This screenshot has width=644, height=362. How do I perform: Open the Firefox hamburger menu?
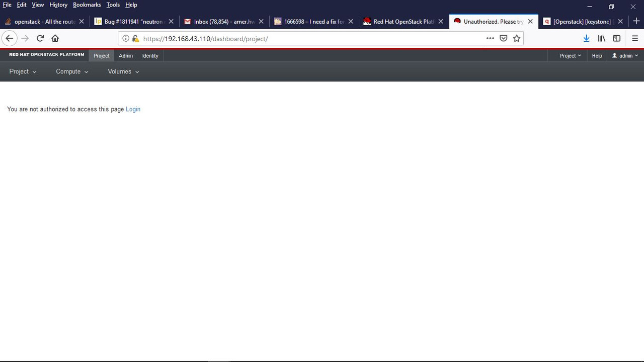pyautogui.click(x=635, y=38)
